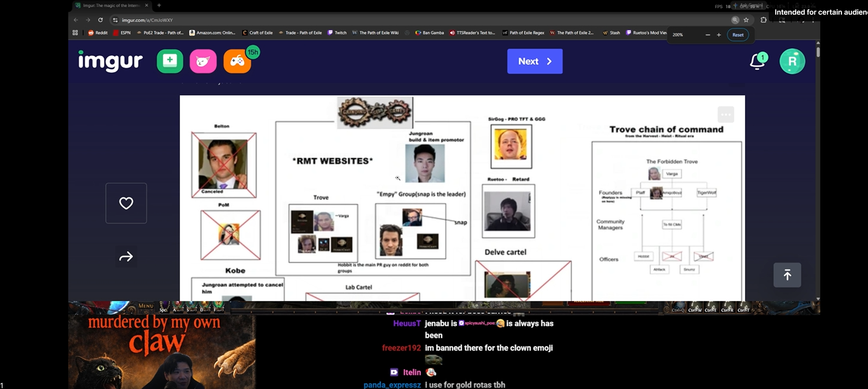Viewport: 868px width, 389px height.
Task: Open the three-dot image options menu
Action: 726,115
